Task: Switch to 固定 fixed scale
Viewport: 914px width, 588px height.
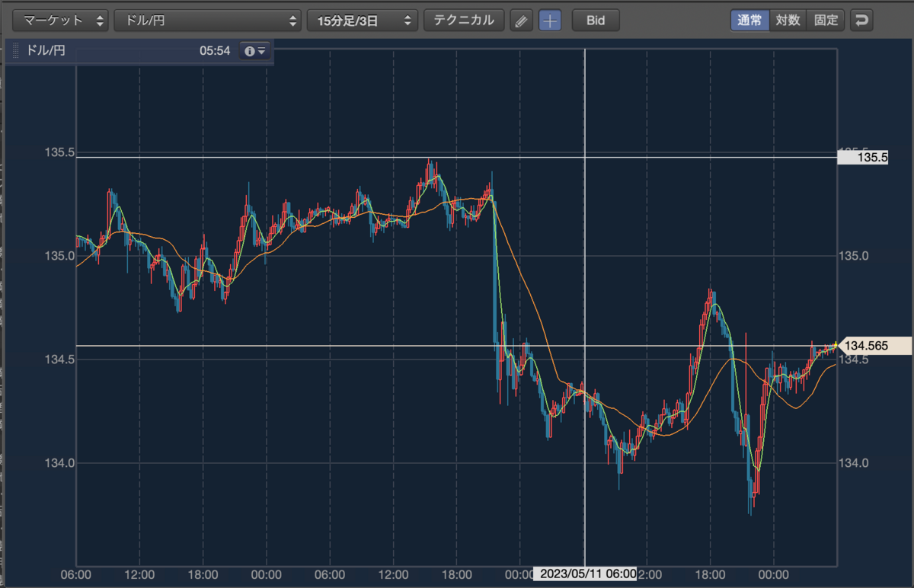Action: [826, 20]
